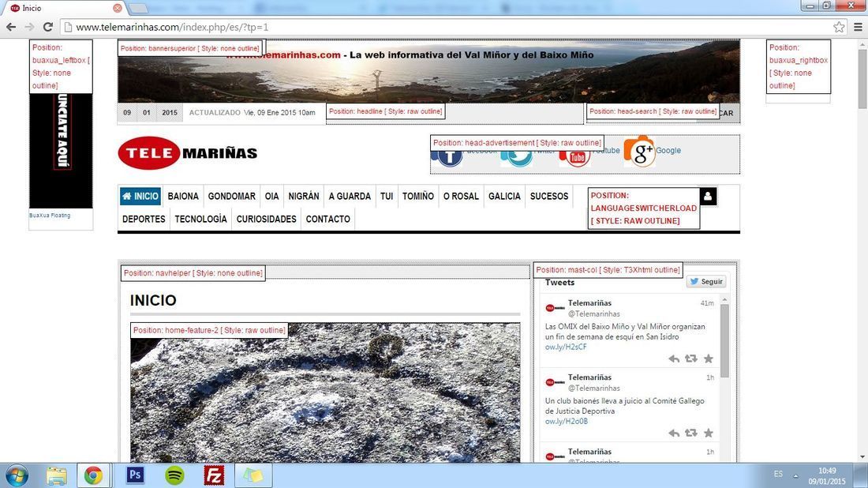Open the Tweets widget heading link
868x488 pixels.
[559, 283]
